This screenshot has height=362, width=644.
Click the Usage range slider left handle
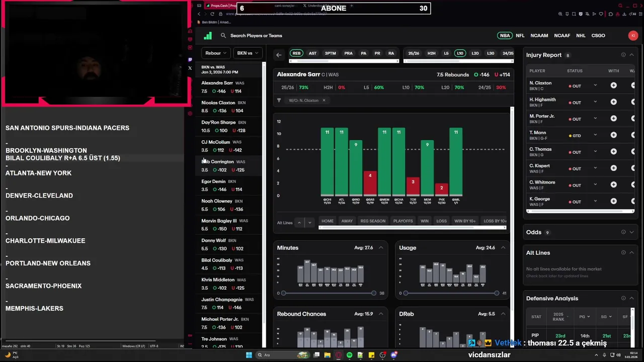click(406, 293)
